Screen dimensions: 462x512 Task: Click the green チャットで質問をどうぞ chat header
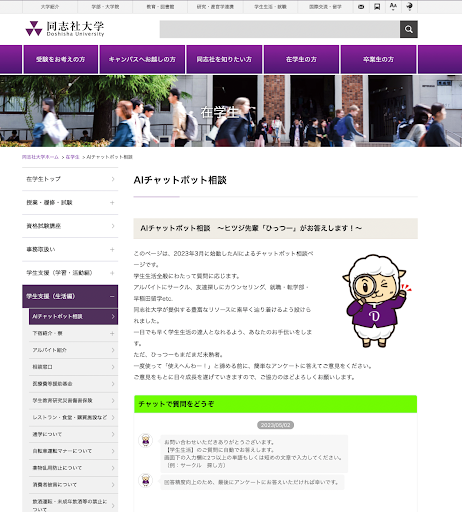pos(275,404)
